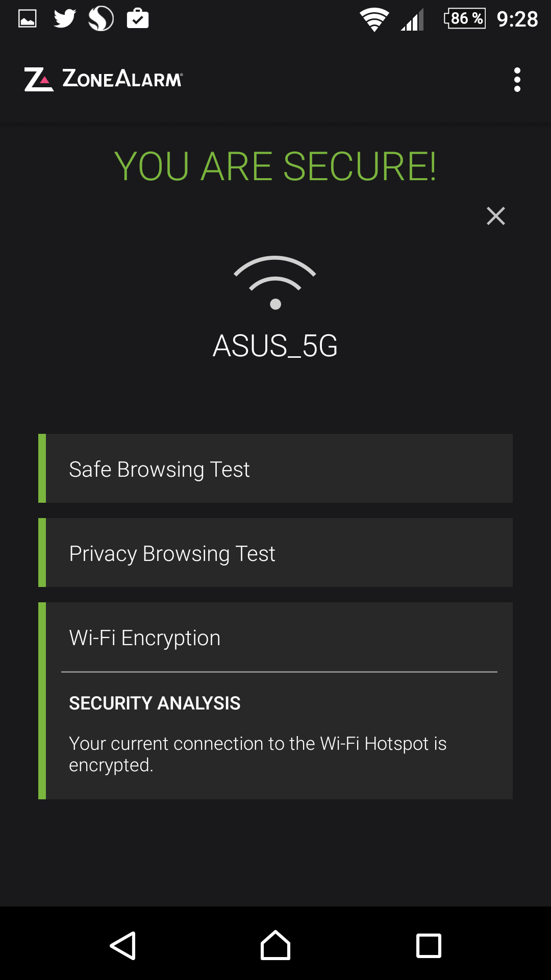The height and width of the screenshot is (980, 551).
Task: Tap the briefcase checkmark notification icon
Action: (138, 19)
